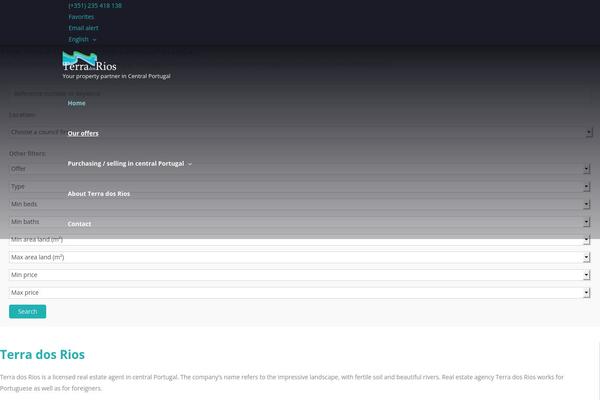Expand the English language selector

coord(82,39)
